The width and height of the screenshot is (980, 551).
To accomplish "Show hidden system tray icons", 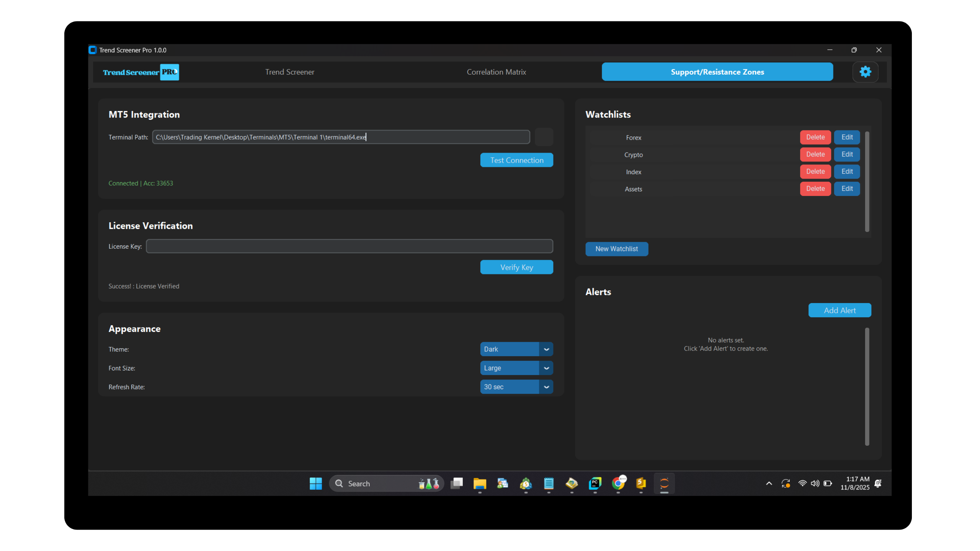I will (769, 484).
